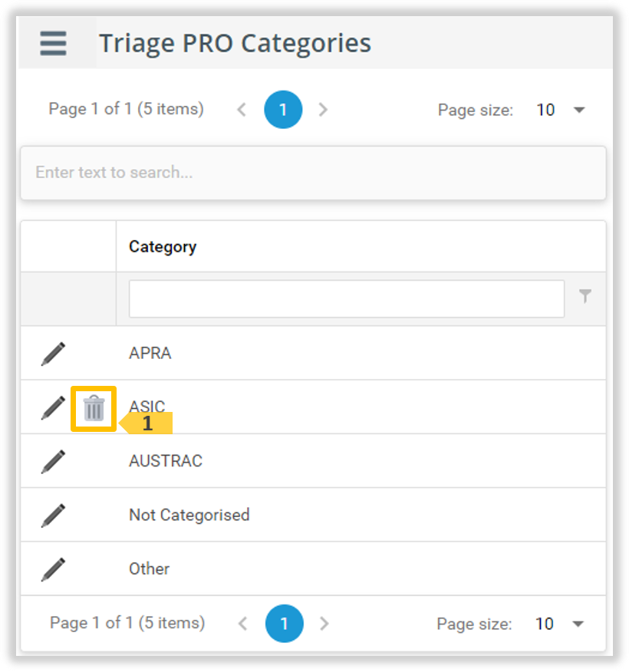Open the Category column filter funnel

[585, 297]
